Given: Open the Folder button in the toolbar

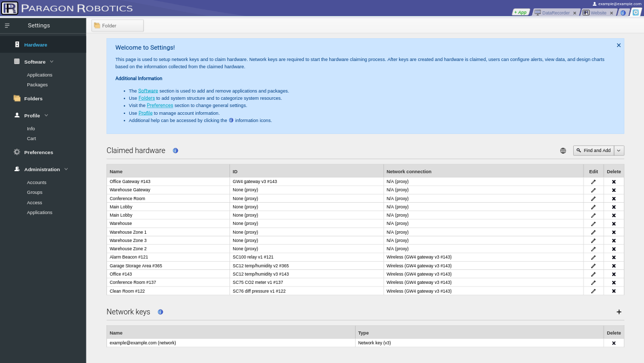Looking at the screenshot, I should coord(117,25).
